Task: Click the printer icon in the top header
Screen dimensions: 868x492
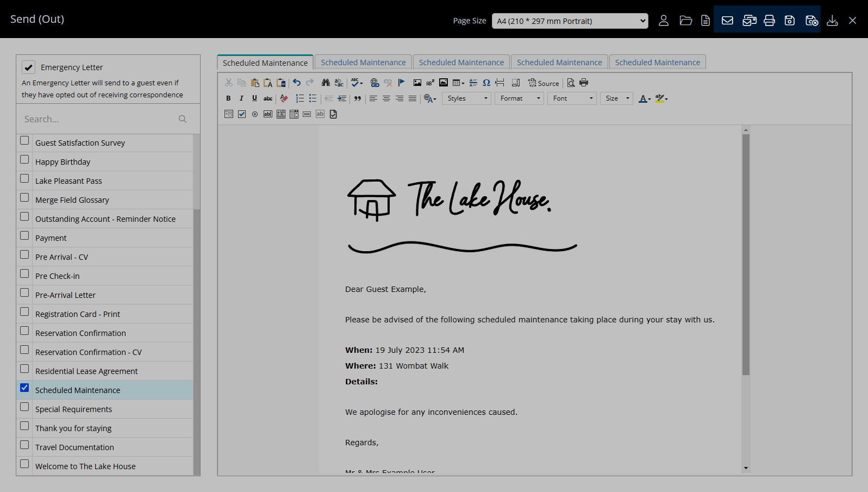Action: 769,21
